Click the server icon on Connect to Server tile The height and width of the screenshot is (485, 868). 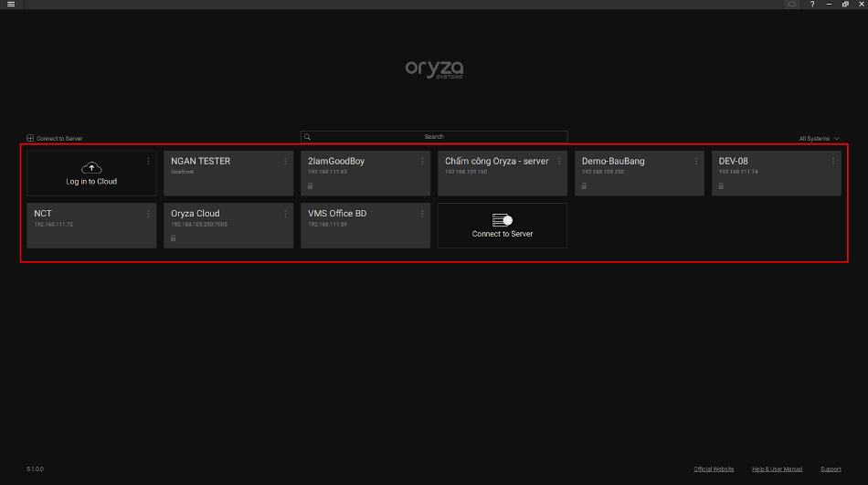tap(503, 220)
